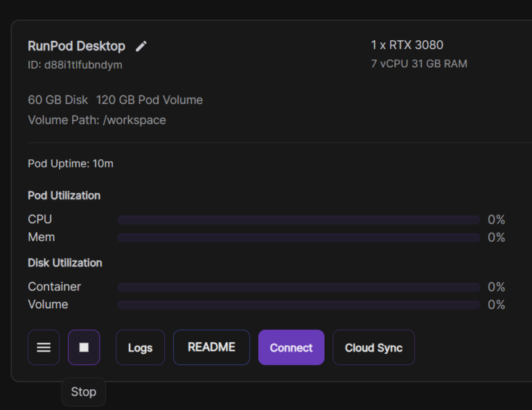Image resolution: width=532 pixels, height=410 pixels.
Task: Open the hamburger menu for pod options
Action: click(x=44, y=348)
